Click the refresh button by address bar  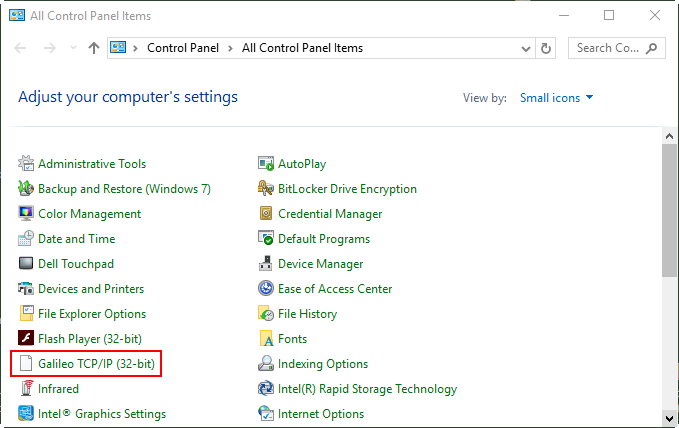click(546, 48)
